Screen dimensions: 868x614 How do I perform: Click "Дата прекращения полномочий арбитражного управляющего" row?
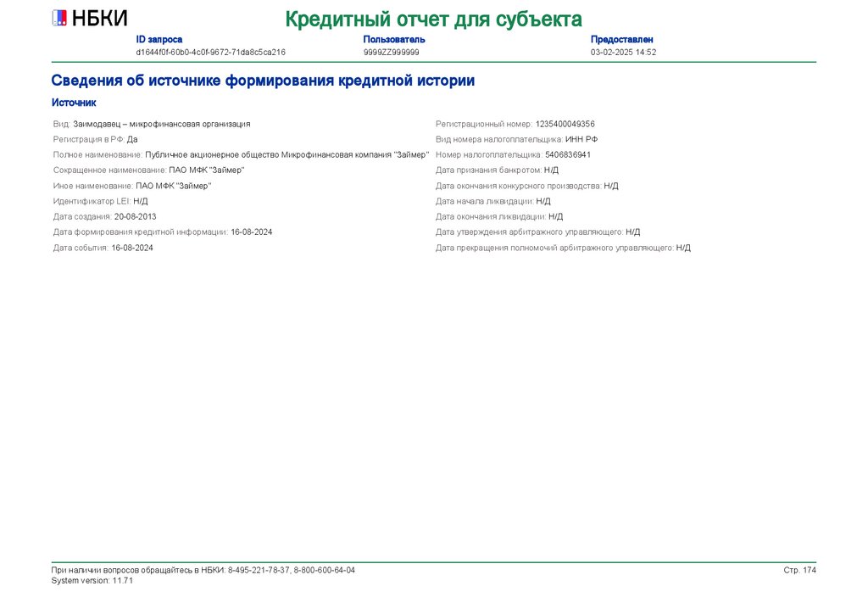563,248
